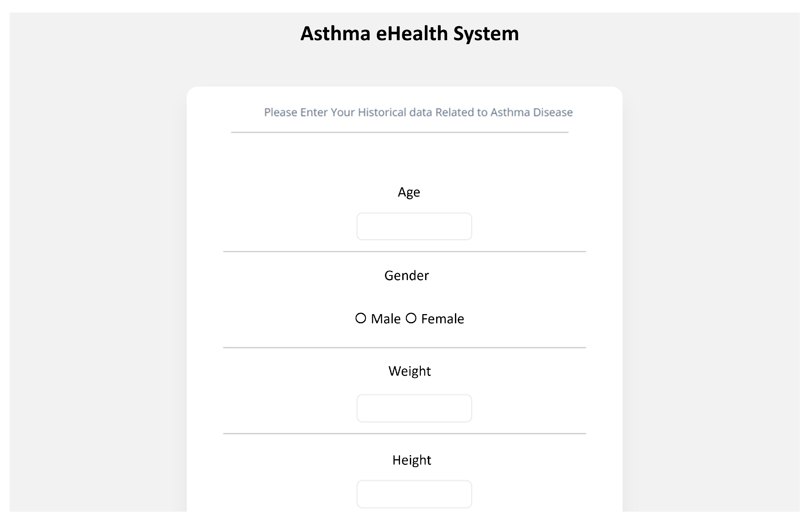Click the divider between Age and Gender

click(x=404, y=251)
